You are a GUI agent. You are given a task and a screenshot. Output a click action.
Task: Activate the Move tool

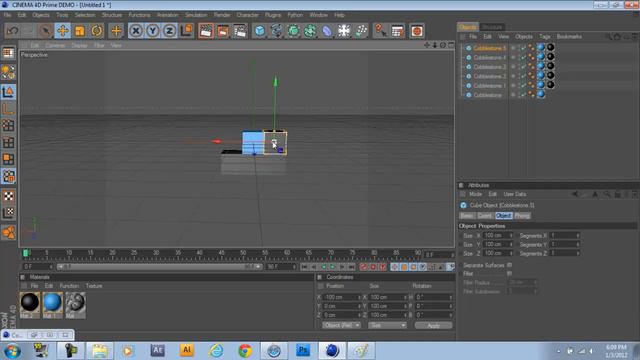tap(62, 31)
